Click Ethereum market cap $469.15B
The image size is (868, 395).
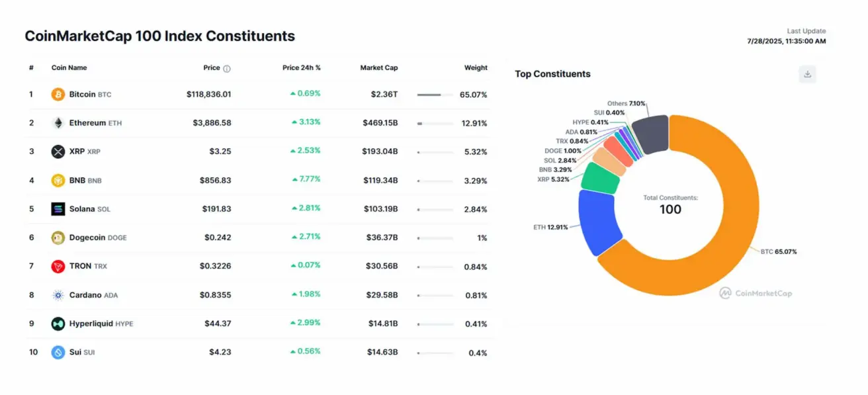(380, 123)
